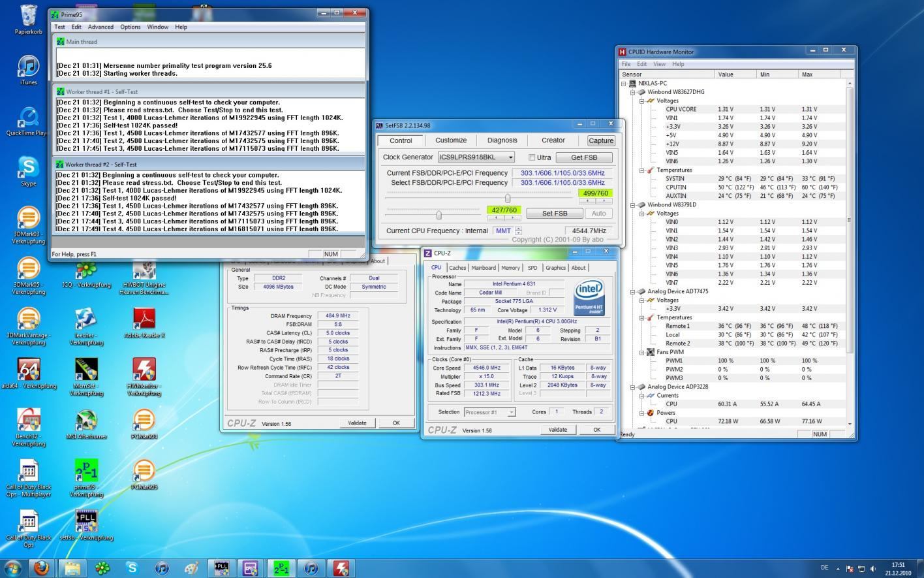Collapse the Winbond W83791D node

pyautogui.click(x=632, y=204)
